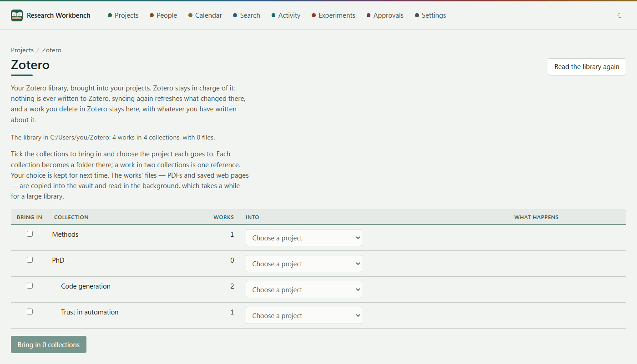View the Activity nav item
Viewport: 637px width, 364px height.
(286, 15)
